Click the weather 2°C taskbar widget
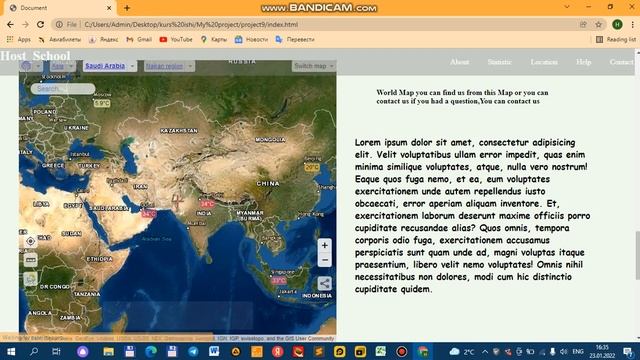The height and width of the screenshot is (360, 640). pyautogui.click(x=462, y=351)
